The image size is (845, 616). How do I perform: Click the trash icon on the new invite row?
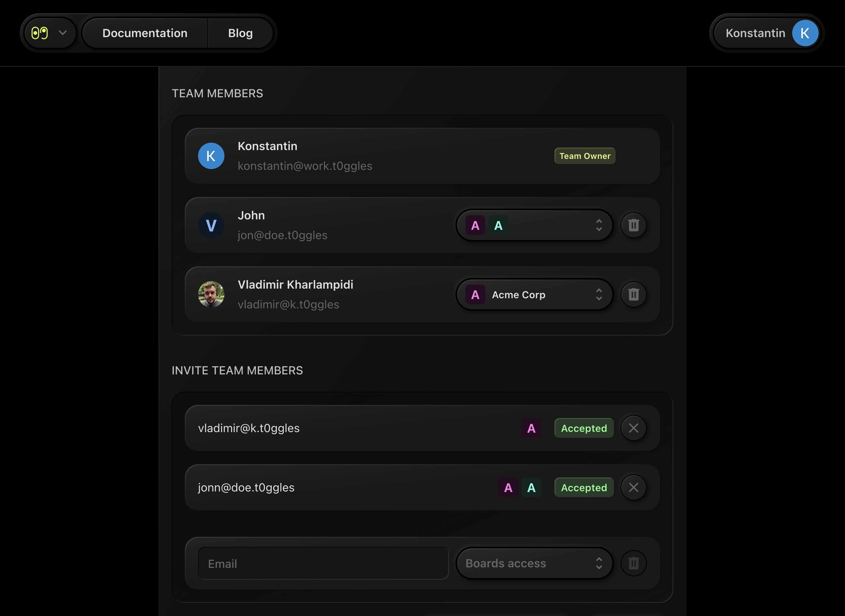(x=633, y=563)
